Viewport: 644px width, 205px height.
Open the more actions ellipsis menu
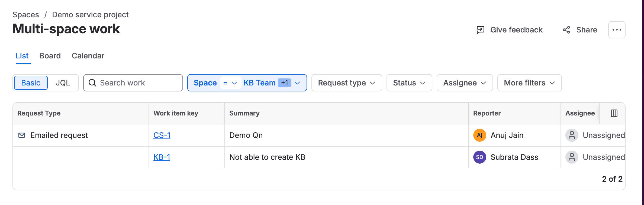click(x=617, y=30)
